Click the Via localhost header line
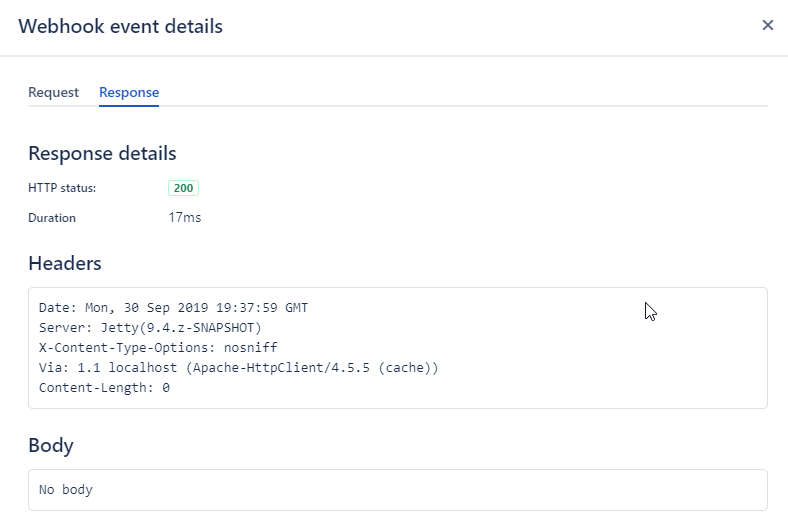This screenshot has width=788, height=524. click(238, 368)
